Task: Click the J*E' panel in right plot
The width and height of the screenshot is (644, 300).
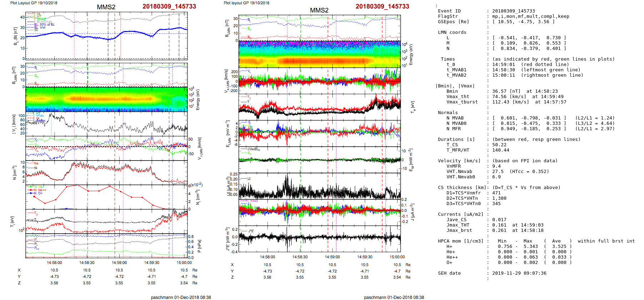Action: tap(320, 238)
